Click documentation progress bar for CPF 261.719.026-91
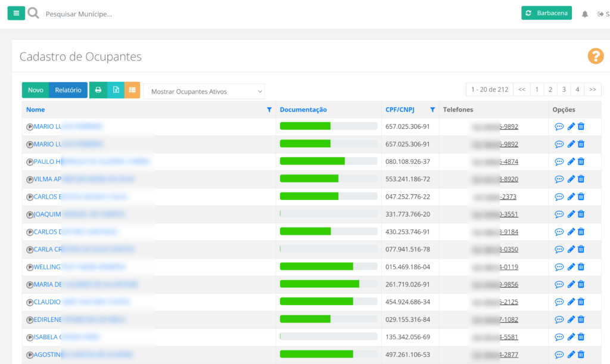The height and width of the screenshot is (364, 610). coord(328,284)
